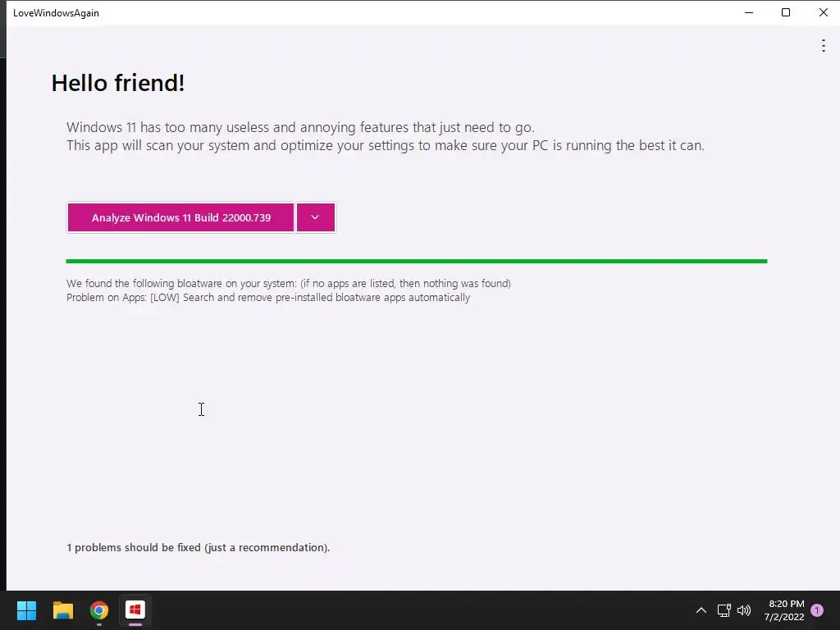Click the 'We found the following bloatware' text

pyautogui.click(x=288, y=283)
